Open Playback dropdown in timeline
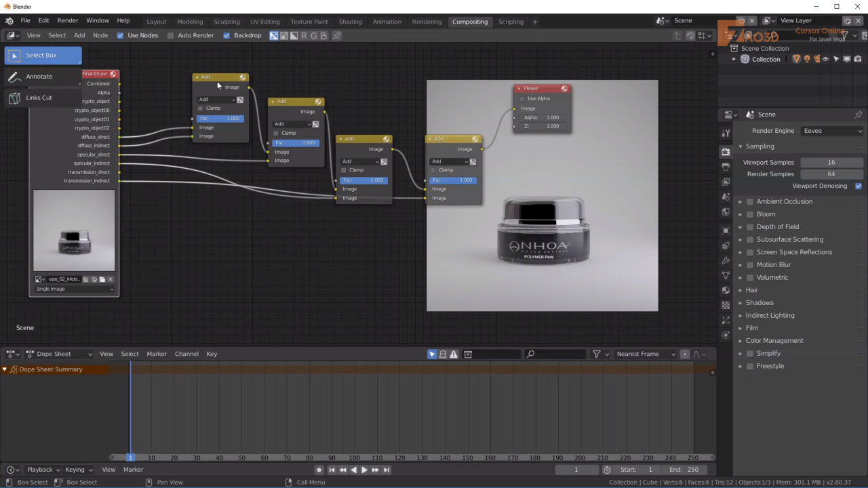The image size is (868, 488). click(x=43, y=470)
